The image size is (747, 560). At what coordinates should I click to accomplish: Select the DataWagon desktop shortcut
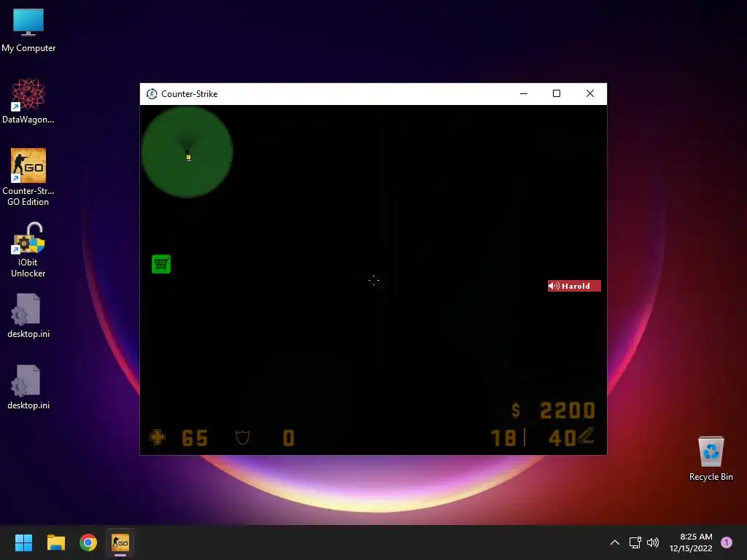(28, 101)
